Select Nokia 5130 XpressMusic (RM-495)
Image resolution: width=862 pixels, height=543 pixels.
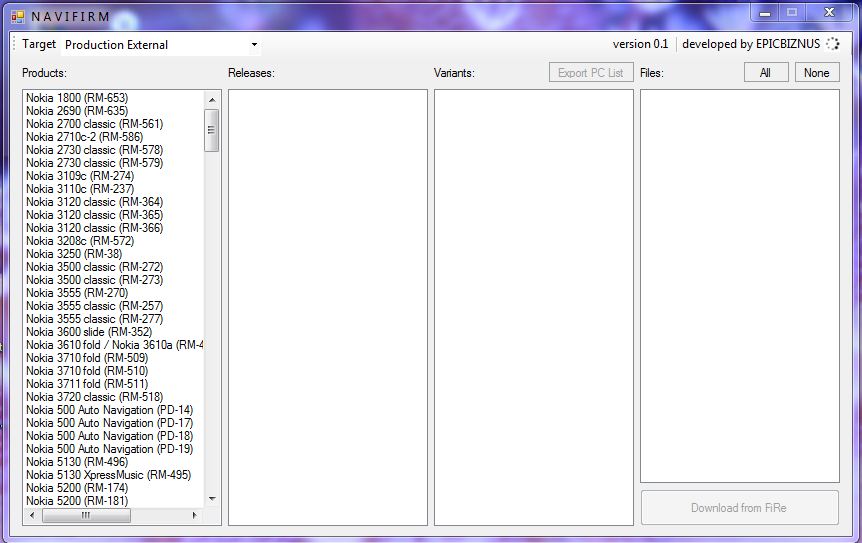click(109, 475)
